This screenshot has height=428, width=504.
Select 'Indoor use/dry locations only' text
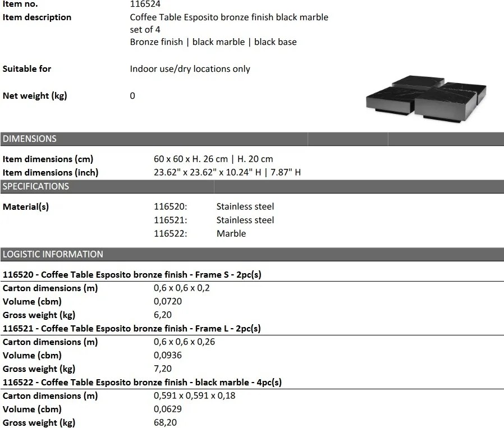[x=190, y=69]
